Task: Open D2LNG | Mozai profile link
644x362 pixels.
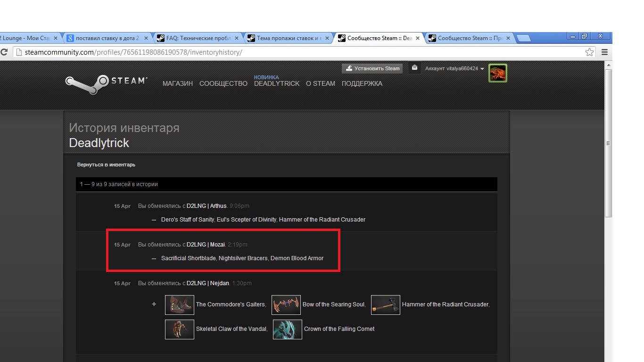Action: tap(206, 245)
